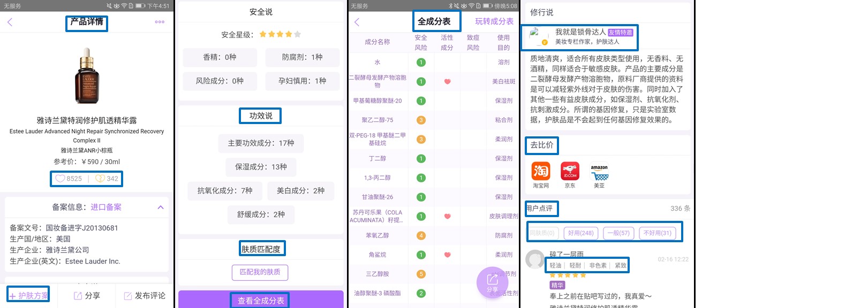Tap the review's five-star rating

click(x=568, y=275)
